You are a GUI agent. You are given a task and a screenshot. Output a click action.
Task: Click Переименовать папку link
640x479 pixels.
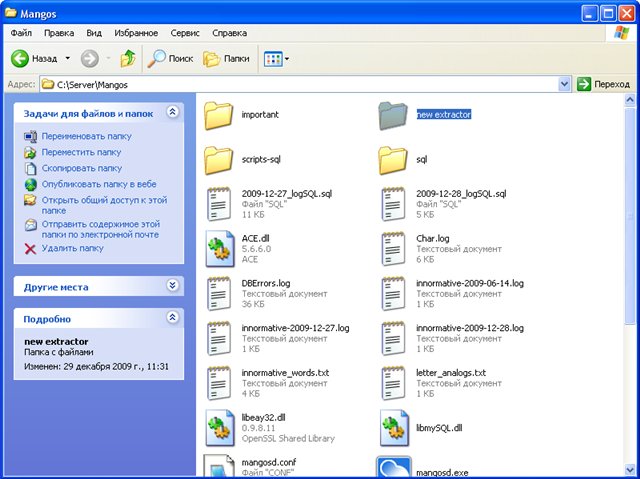87,136
